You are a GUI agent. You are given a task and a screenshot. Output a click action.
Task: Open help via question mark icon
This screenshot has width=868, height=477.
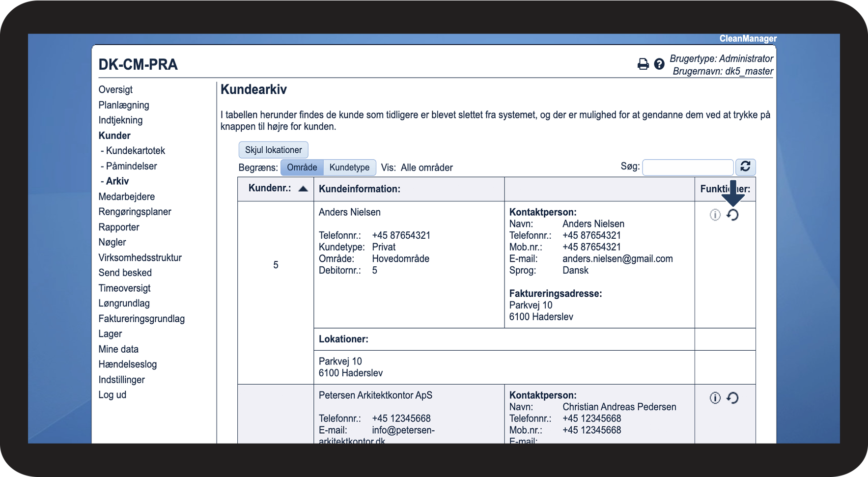click(659, 64)
